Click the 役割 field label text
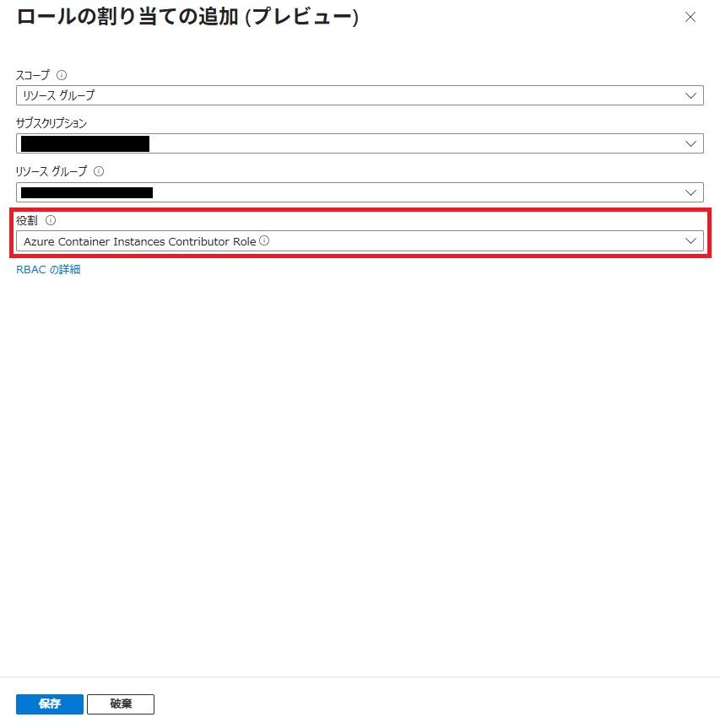The height and width of the screenshot is (728, 720). (x=27, y=220)
